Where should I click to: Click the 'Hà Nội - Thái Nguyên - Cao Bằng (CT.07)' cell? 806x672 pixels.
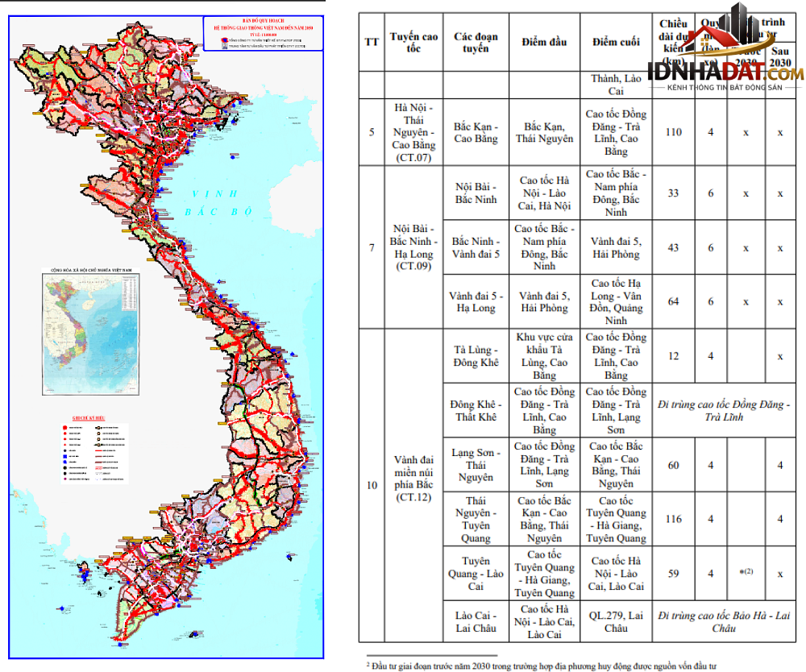413,132
